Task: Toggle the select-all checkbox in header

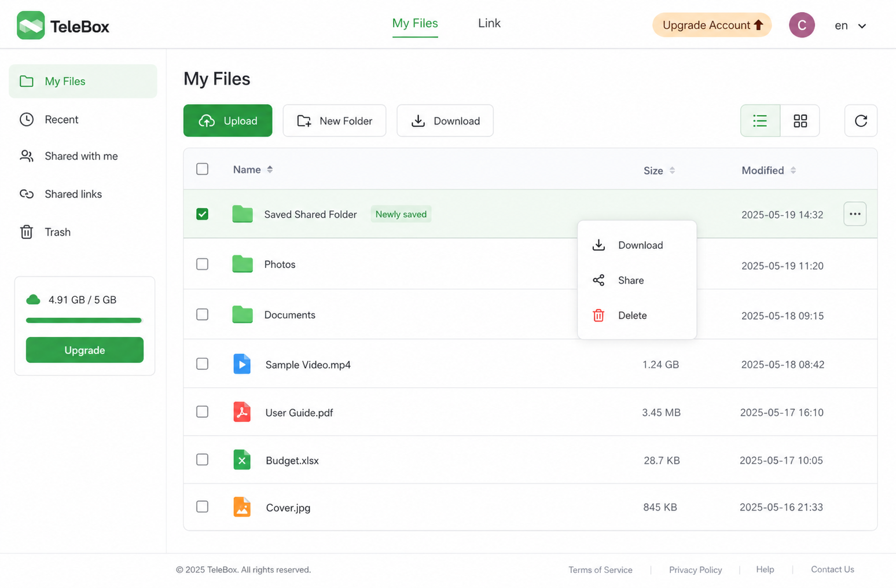Action: tap(202, 169)
